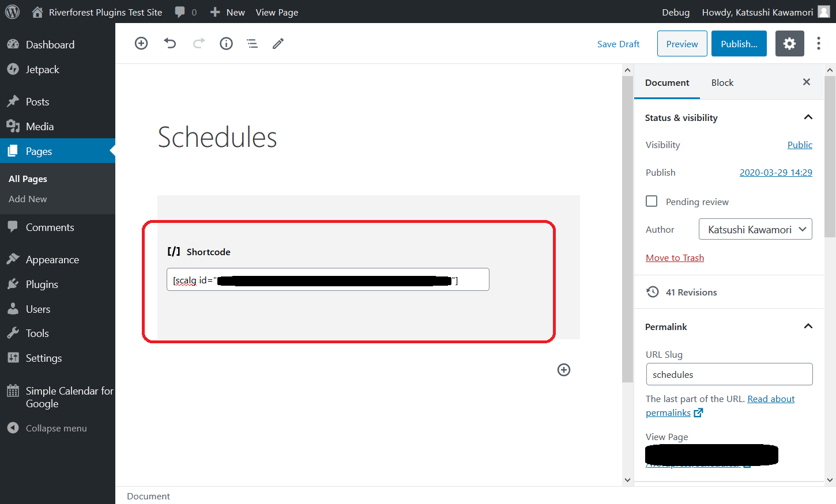The height and width of the screenshot is (504, 836).
Task: Select All Pages submenu item
Action: 28,179
